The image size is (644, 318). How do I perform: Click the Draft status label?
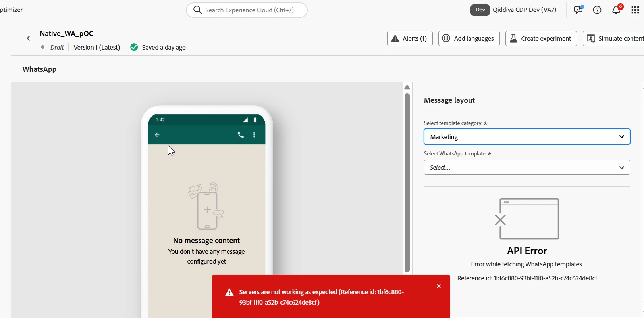pos(57,47)
